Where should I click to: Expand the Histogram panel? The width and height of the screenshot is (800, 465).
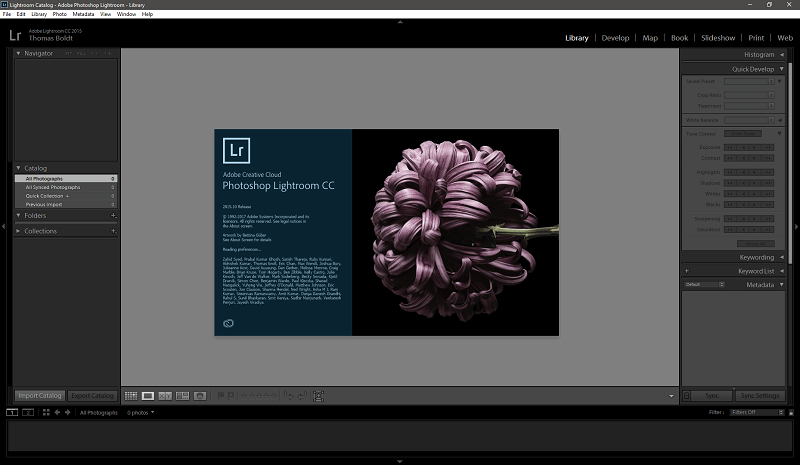[x=781, y=55]
